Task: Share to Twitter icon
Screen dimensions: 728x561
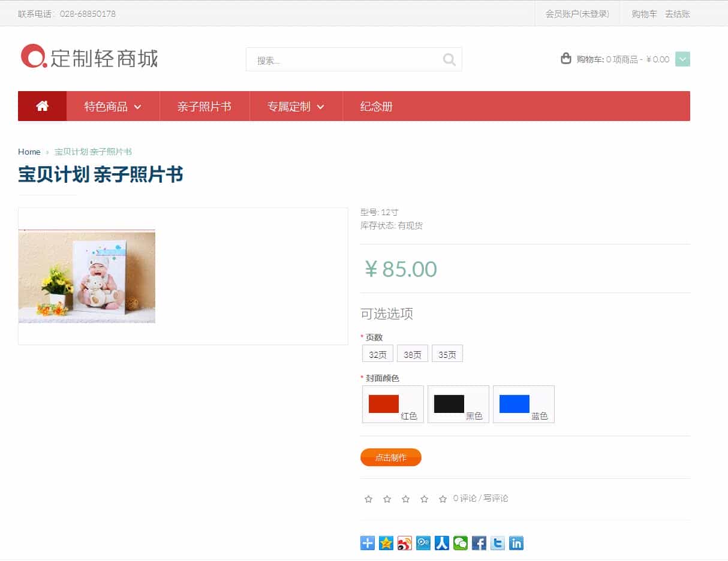Action: click(x=497, y=543)
